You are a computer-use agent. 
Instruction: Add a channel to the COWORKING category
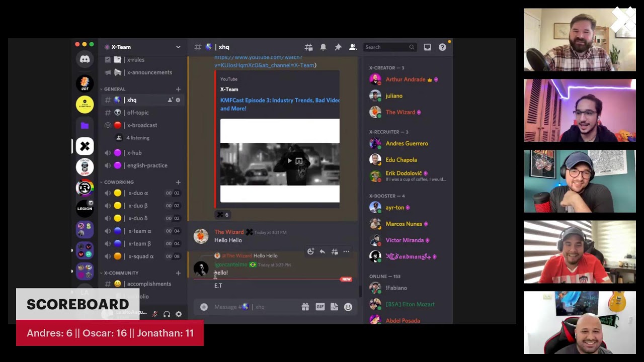click(178, 182)
